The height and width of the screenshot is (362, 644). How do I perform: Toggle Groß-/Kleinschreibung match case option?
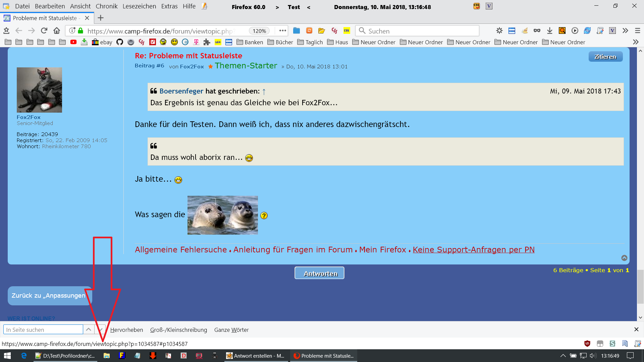(x=178, y=330)
